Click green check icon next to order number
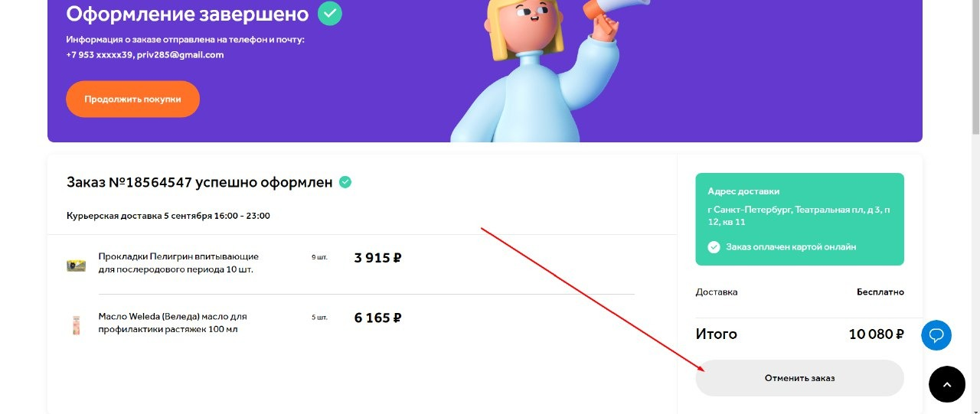Viewport: 980px width, 414px height. point(345,182)
